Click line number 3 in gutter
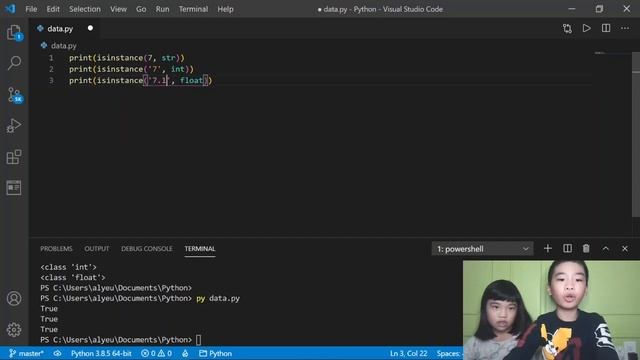Image resolution: width=640 pixels, height=360 pixels. [x=51, y=80]
